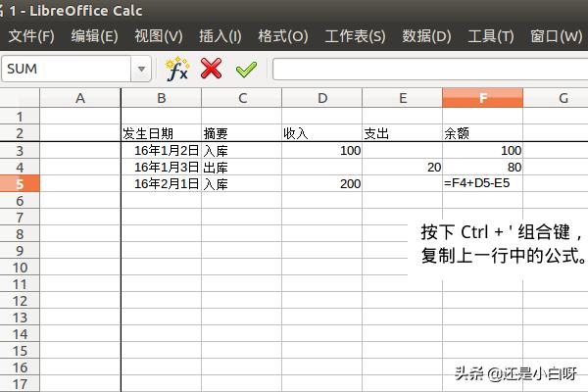Select row 1 header
The height and width of the screenshot is (392, 588).
(20, 117)
